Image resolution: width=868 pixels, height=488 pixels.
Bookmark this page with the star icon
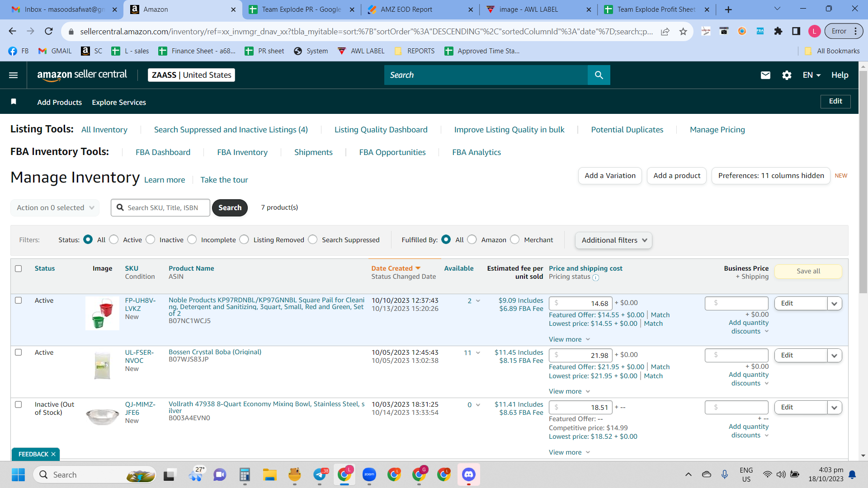tap(683, 31)
